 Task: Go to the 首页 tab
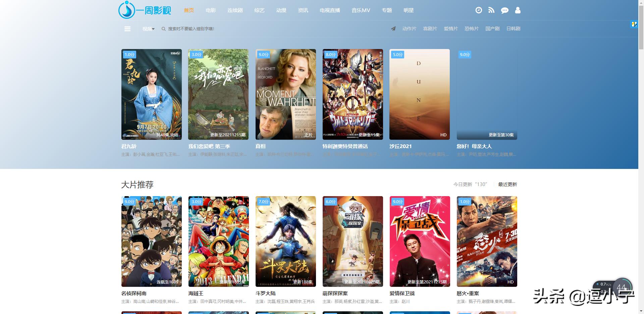point(189,10)
